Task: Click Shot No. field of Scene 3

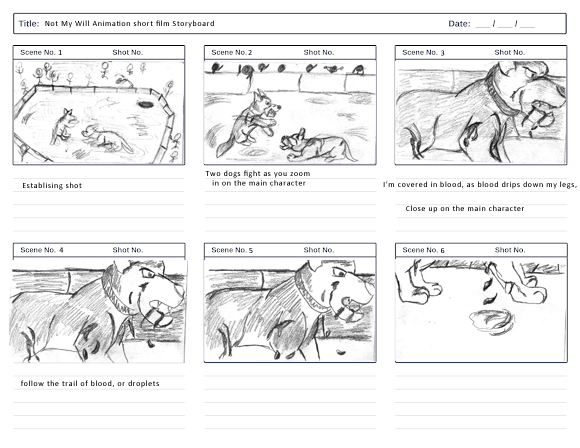Action: (x=528, y=53)
